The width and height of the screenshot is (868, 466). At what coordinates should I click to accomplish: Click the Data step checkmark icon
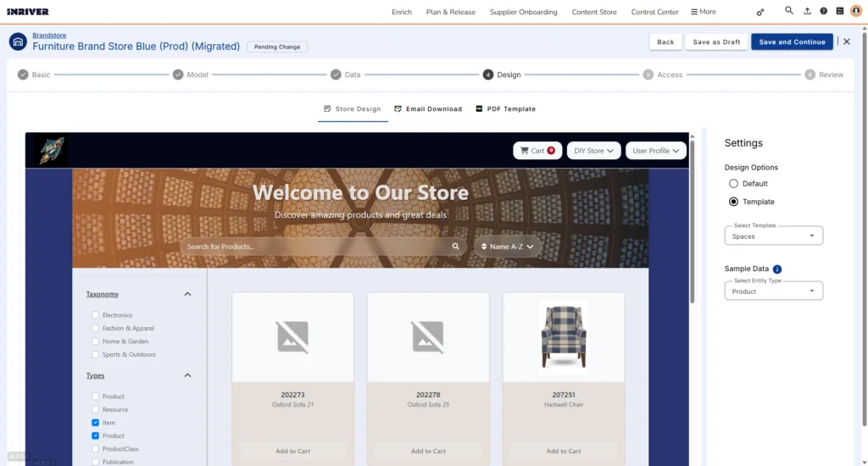(336, 75)
